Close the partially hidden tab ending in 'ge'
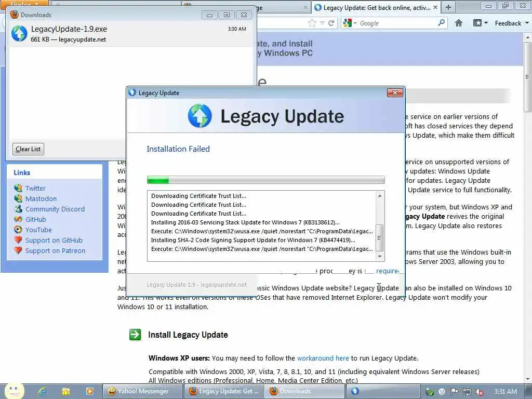 (305, 7)
